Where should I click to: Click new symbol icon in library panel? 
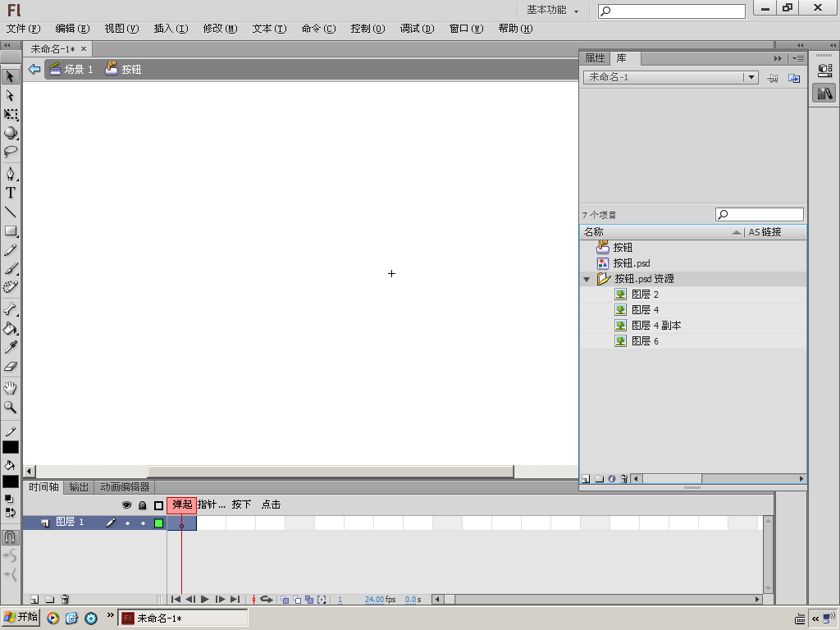[586, 479]
